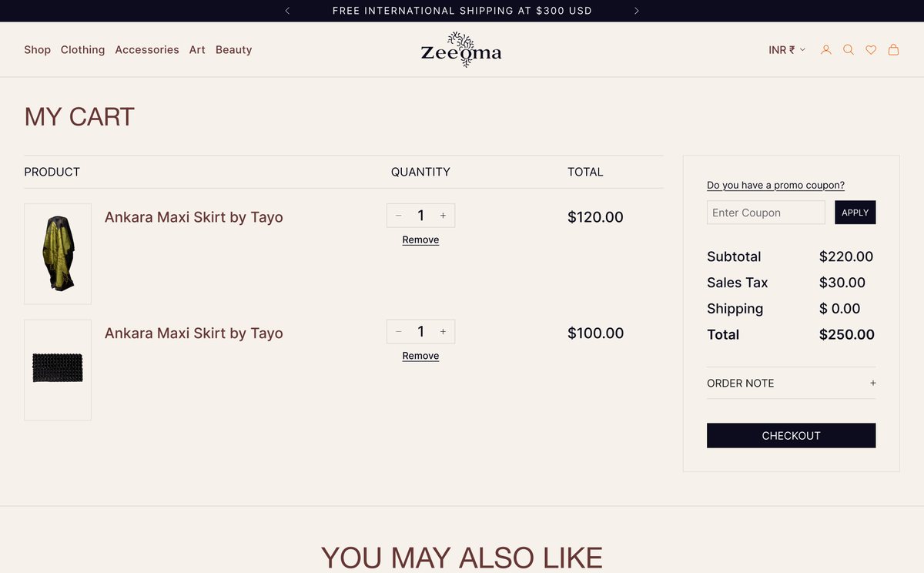This screenshot has height=573, width=924.
Task: Decrease quantity of the $100.00 item
Action: (398, 332)
